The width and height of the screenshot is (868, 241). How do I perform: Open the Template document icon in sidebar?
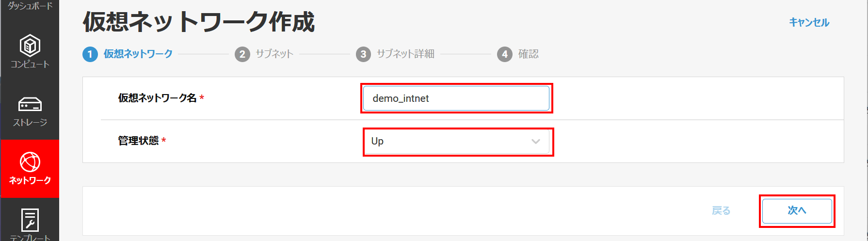30,220
